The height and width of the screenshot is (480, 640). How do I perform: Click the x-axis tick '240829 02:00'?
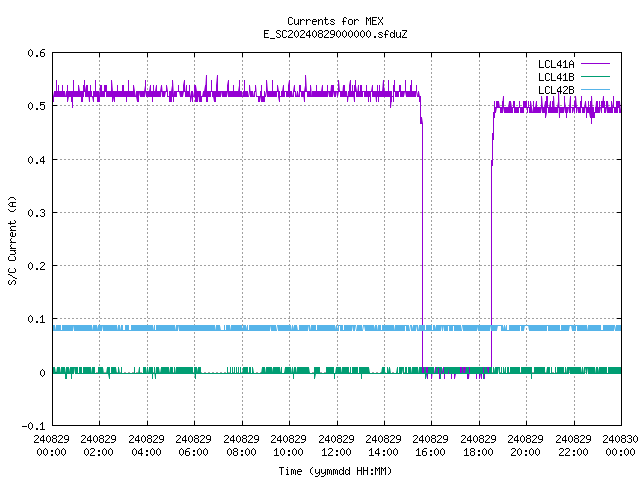tap(98, 445)
